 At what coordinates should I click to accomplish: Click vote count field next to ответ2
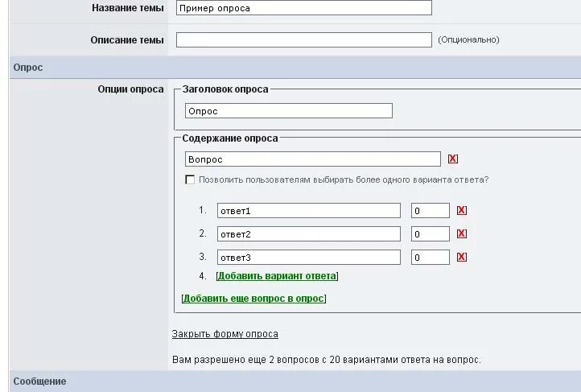(431, 233)
